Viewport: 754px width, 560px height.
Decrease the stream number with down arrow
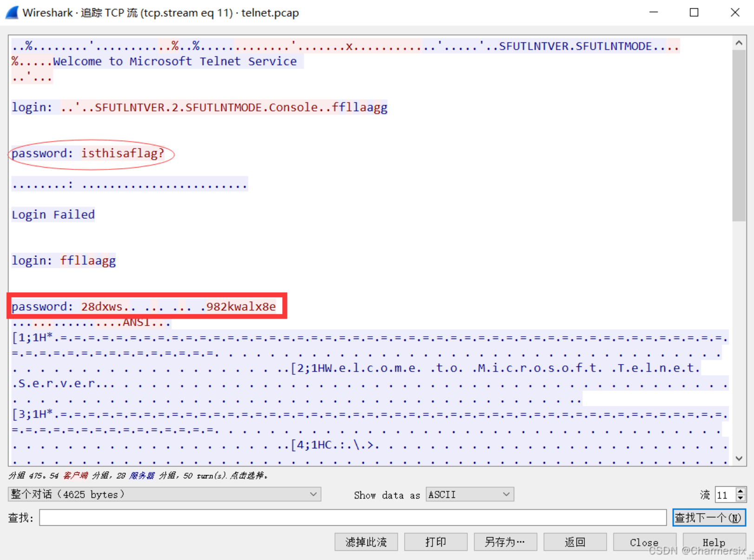[x=741, y=498]
